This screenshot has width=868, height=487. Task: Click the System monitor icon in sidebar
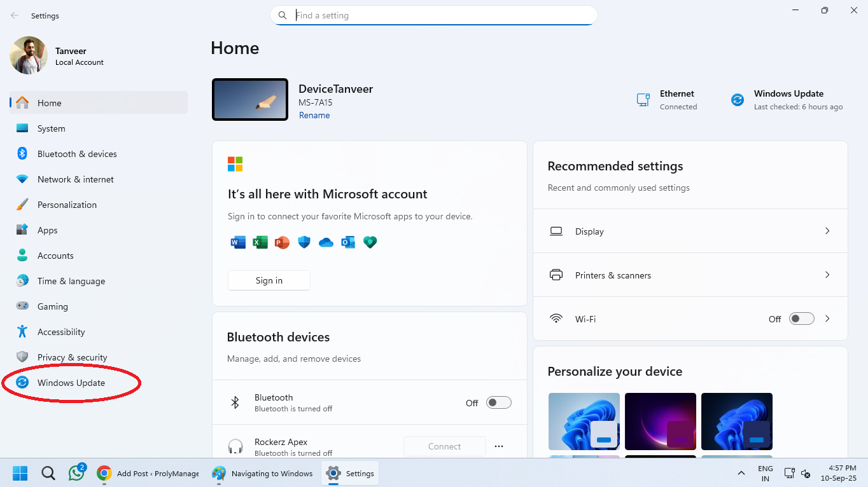[x=22, y=128]
